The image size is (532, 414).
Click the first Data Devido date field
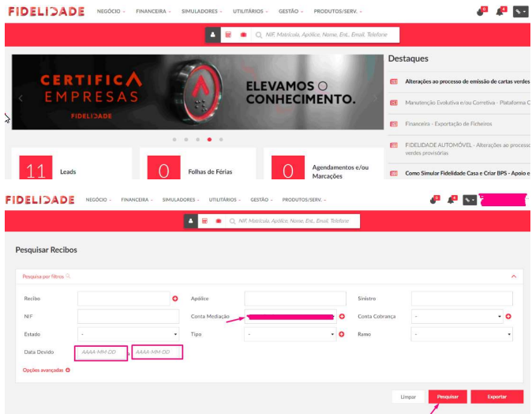tap(101, 352)
